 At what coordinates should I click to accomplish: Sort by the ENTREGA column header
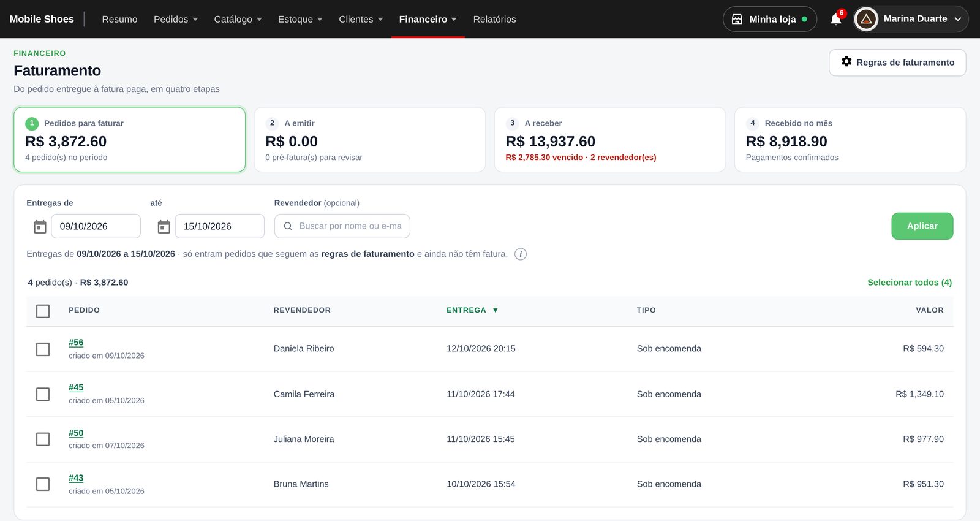[472, 310]
